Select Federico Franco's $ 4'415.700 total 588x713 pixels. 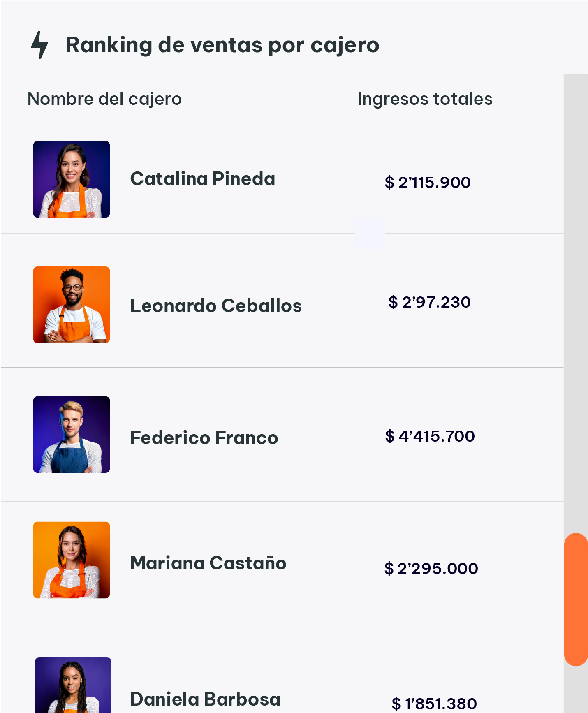[x=430, y=436]
